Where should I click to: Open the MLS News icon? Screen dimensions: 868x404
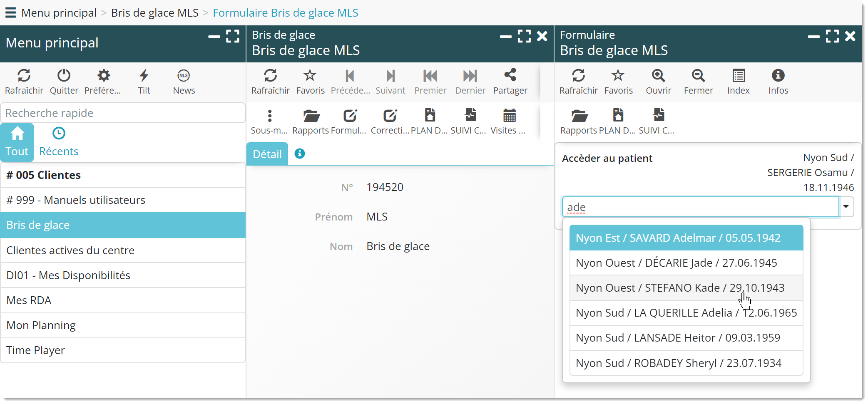coord(184,76)
